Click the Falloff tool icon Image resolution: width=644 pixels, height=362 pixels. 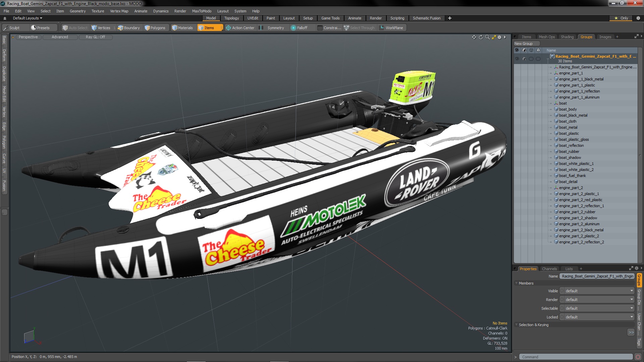pyautogui.click(x=293, y=28)
